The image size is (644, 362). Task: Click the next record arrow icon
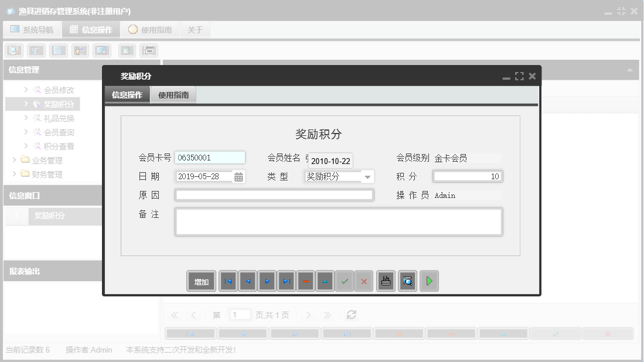coord(267,281)
